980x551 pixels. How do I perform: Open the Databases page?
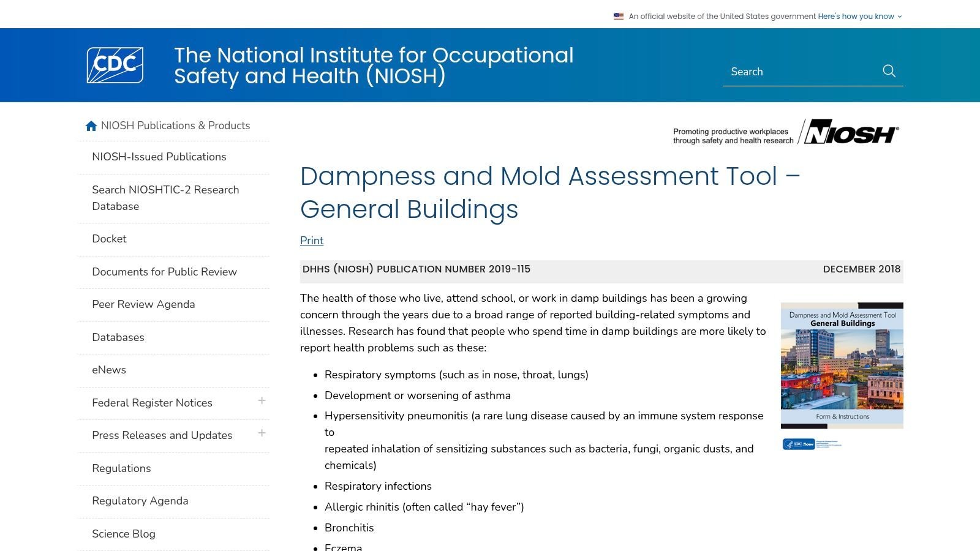(x=118, y=337)
